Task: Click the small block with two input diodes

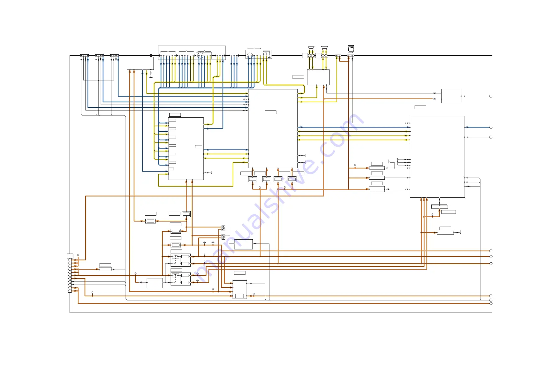Action: click(x=451, y=96)
